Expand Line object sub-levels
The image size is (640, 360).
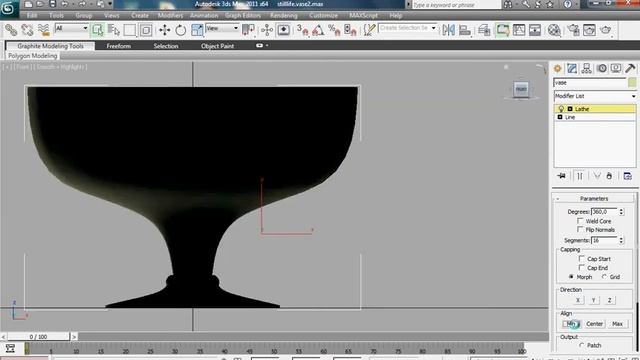click(x=560, y=117)
